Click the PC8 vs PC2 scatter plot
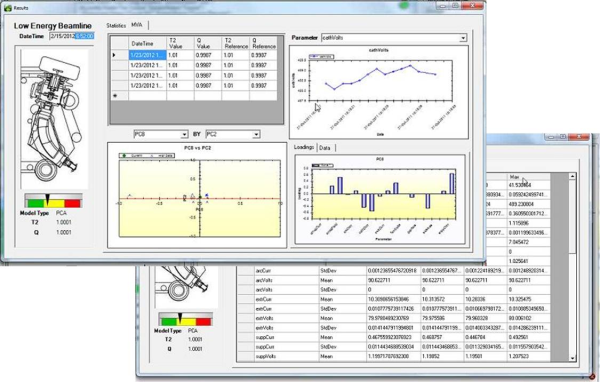The height and width of the screenshot is (382, 600). pyautogui.click(x=197, y=195)
